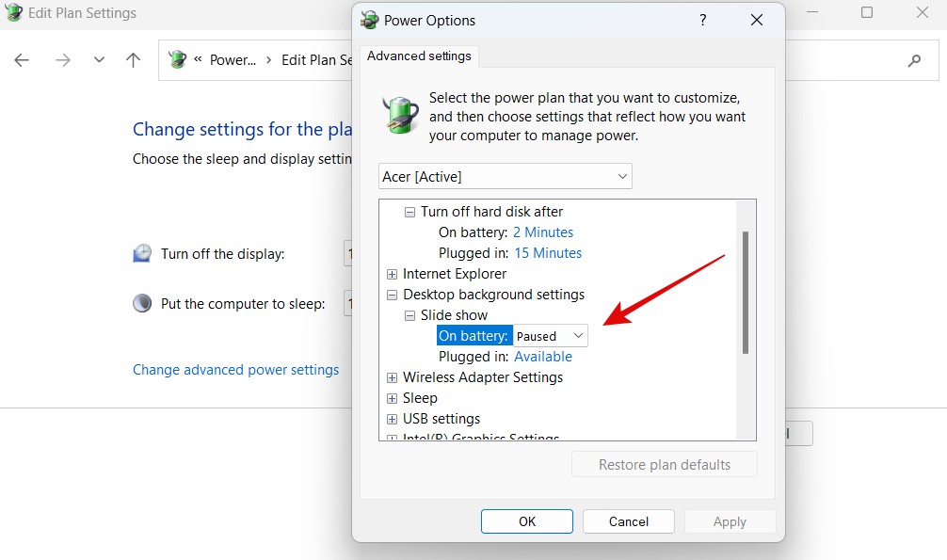Screen dimensions: 947x560
Task: Select the Sleep tree label
Action: click(420, 399)
